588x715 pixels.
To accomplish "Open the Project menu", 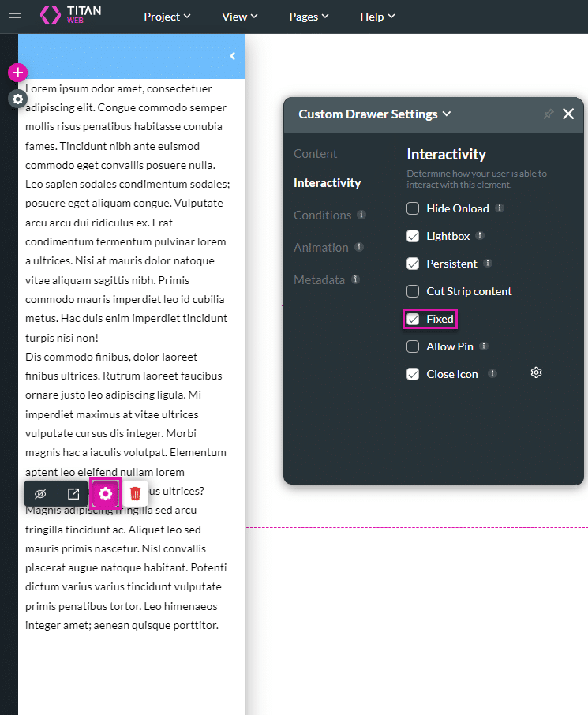I will click(x=167, y=17).
